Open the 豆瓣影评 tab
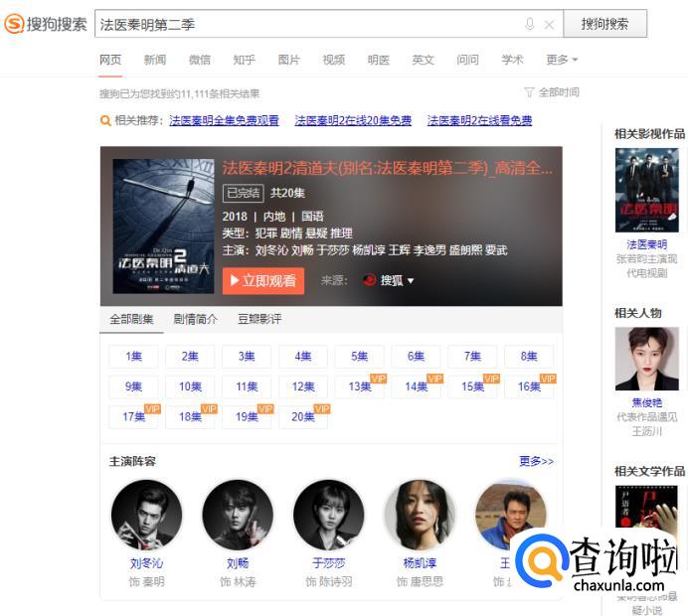The image size is (688, 616). click(x=259, y=319)
